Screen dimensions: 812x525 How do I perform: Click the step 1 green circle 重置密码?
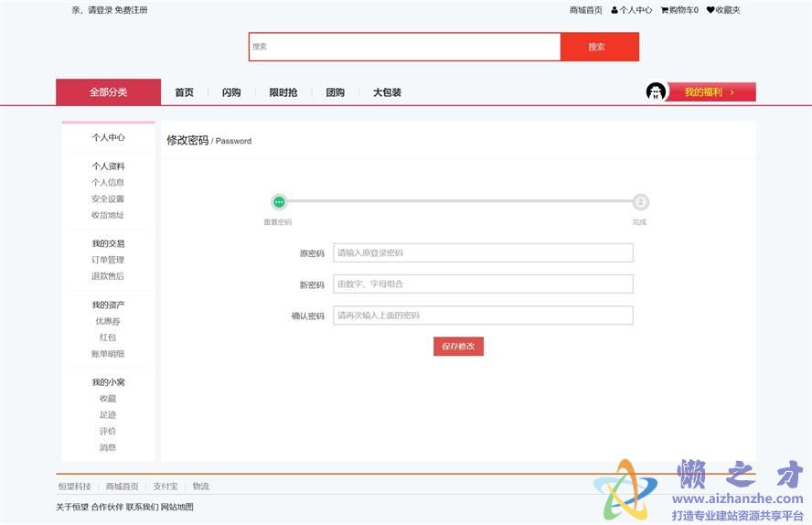coord(279,202)
